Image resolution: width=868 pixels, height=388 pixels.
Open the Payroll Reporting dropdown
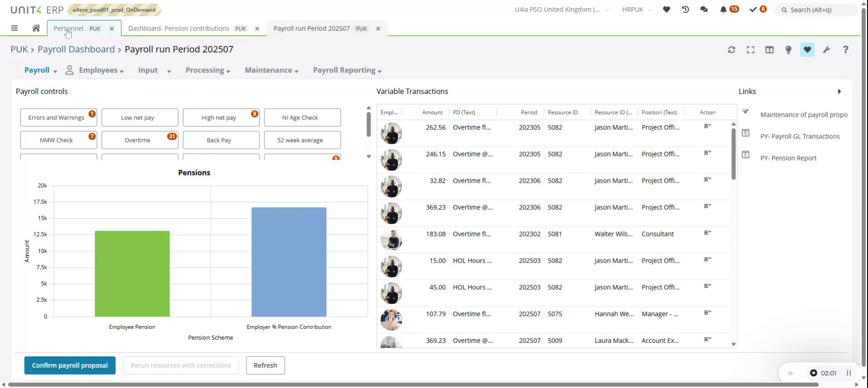pyautogui.click(x=347, y=71)
